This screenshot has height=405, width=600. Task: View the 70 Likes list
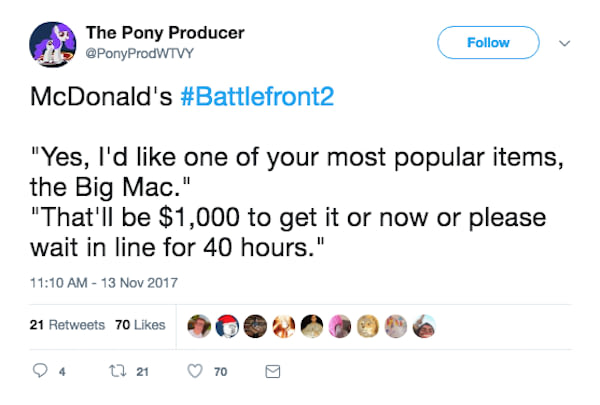coord(140,326)
